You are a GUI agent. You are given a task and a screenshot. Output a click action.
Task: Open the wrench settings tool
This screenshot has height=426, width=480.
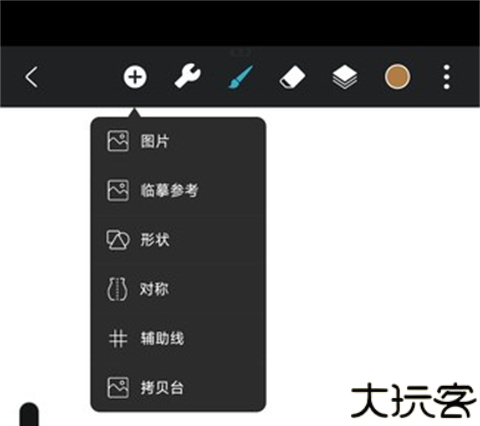187,77
